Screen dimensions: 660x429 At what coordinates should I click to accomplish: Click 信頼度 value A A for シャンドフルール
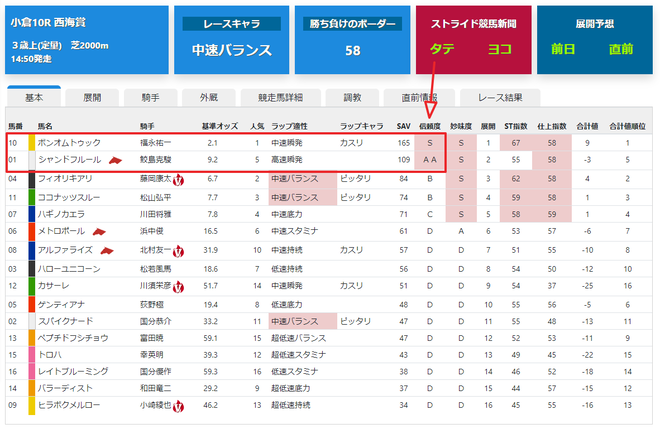pyautogui.click(x=430, y=160)
